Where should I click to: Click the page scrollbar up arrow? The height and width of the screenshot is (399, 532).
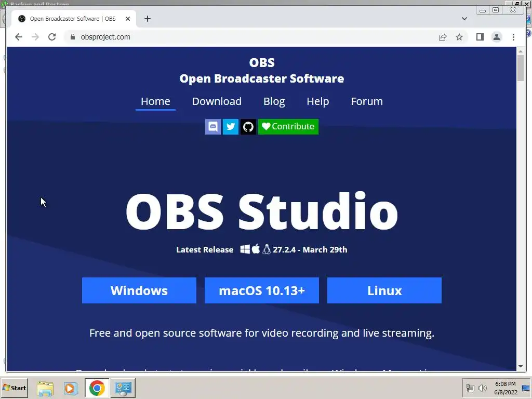pyautogui.click(x=521, y=51)
